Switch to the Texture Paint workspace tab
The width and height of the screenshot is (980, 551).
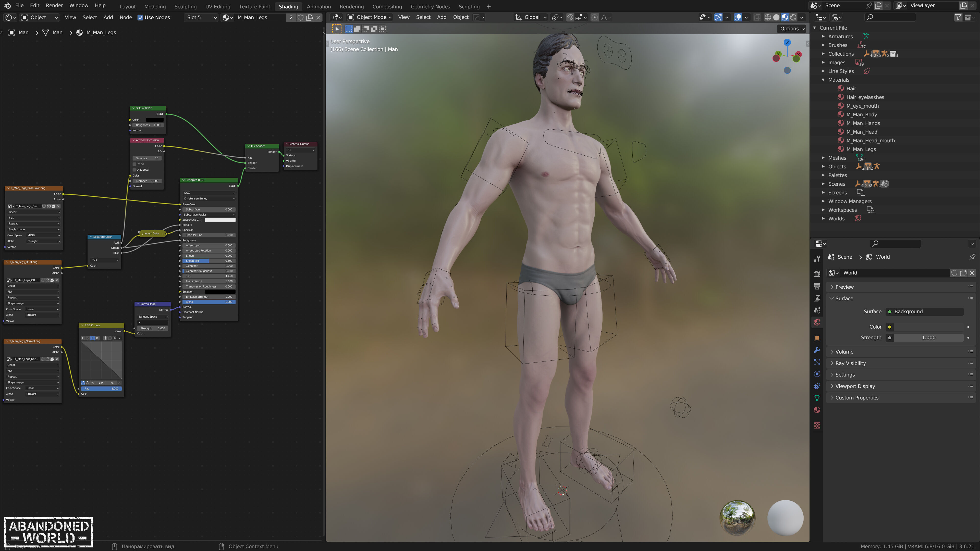[x=254, y=6]
